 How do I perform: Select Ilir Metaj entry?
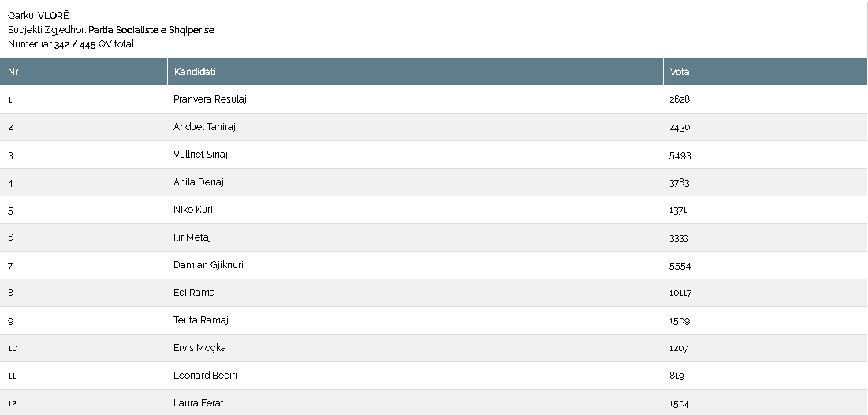tap(192, 237)
